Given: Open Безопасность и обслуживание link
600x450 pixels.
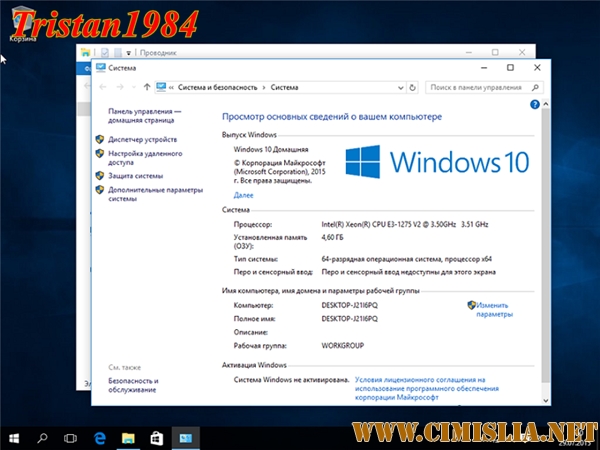Looking at the screenshot, I should pyautogui.click(x=133, y=385).
